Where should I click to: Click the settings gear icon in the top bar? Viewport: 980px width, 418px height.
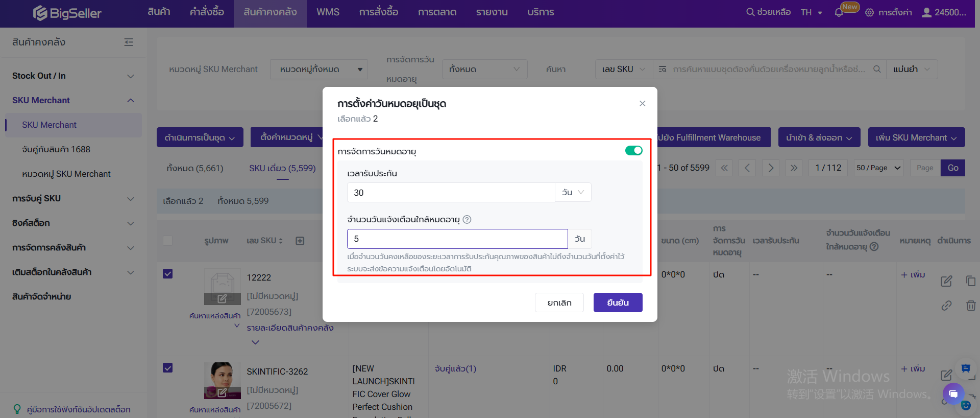point(870,12)
